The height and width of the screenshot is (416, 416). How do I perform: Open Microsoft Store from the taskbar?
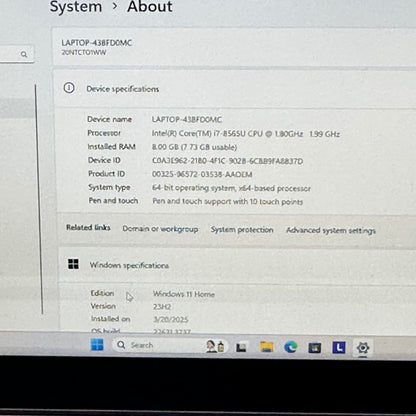point(315,348)
